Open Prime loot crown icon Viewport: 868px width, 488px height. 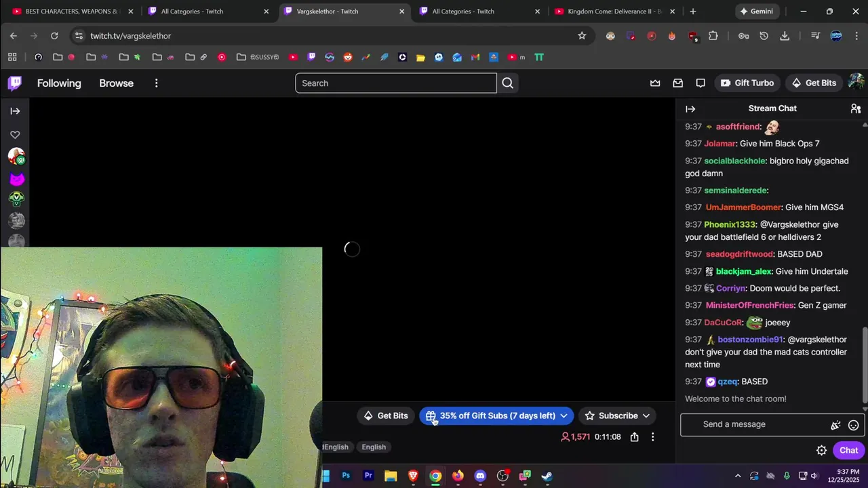[655, 83]
